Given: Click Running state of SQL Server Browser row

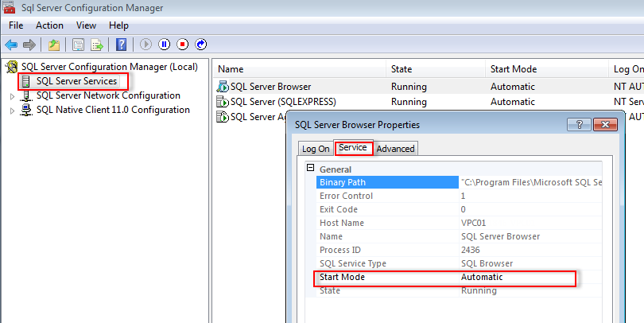Looking at the screenshot, I should click(409, 87).
